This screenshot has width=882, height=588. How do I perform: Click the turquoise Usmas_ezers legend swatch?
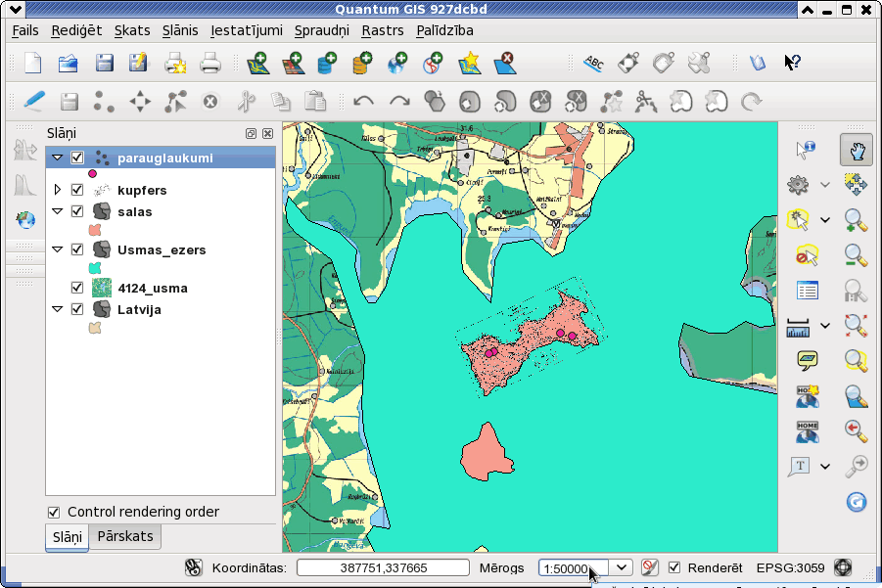point(95,268)
